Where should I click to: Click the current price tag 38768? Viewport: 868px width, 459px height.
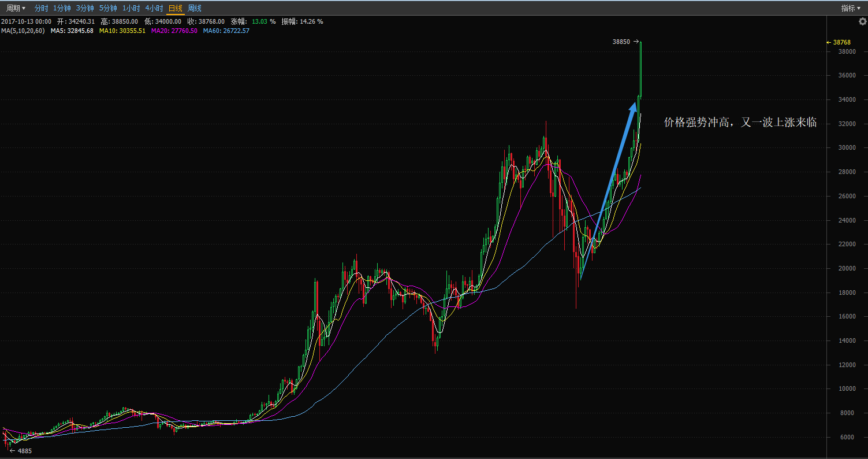coord(841,42)
